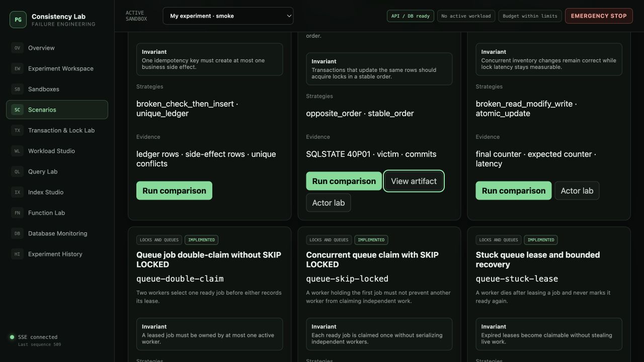This screenshot has width=644, height=362.
Task: Open Actor lab beside inventory Run comparison
Action: (x=577, y=191)
